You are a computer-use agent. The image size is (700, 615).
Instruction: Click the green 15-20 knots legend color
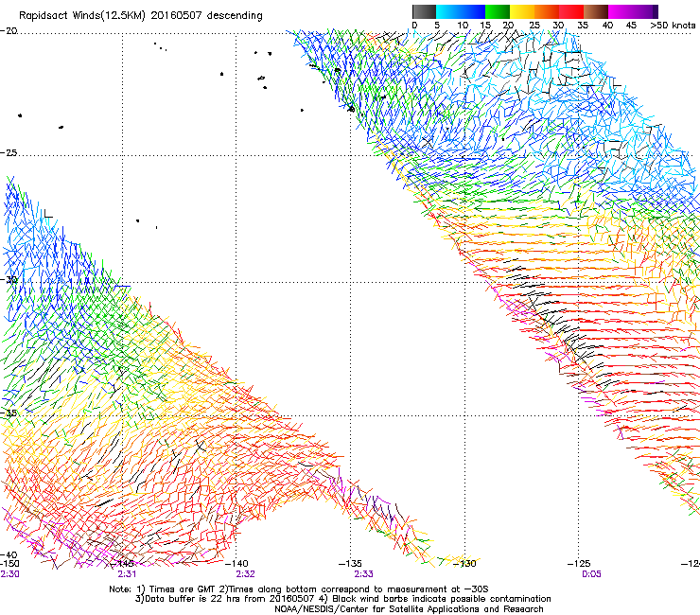click(498, 11)
